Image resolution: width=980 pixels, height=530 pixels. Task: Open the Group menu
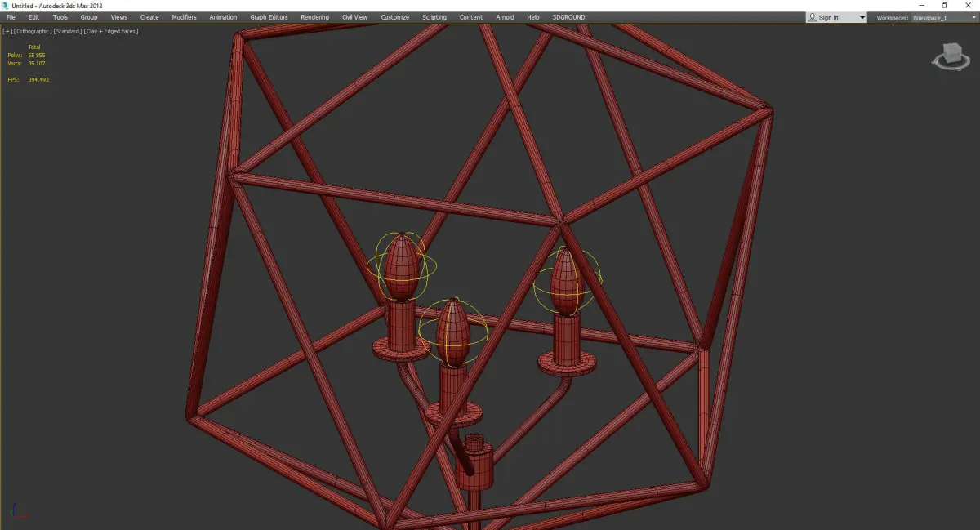[x=89, y=17]
